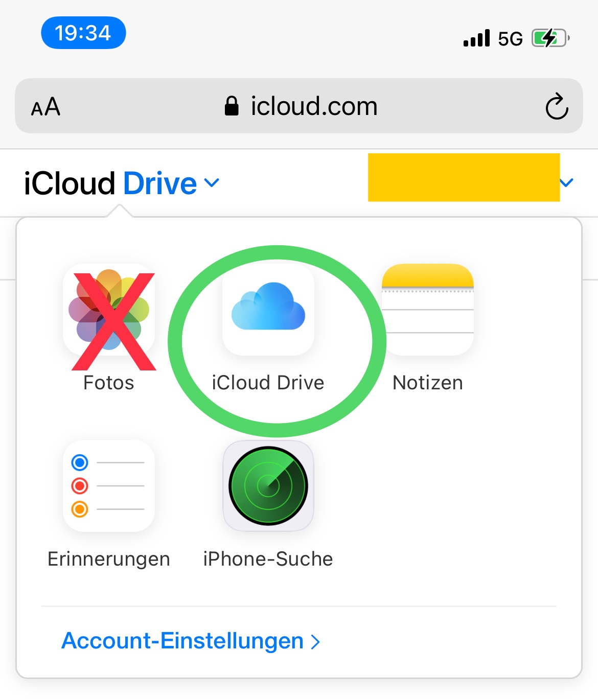Tap the icloud.com address field
This screenshot has width=598, height=700.
[313, 106]
